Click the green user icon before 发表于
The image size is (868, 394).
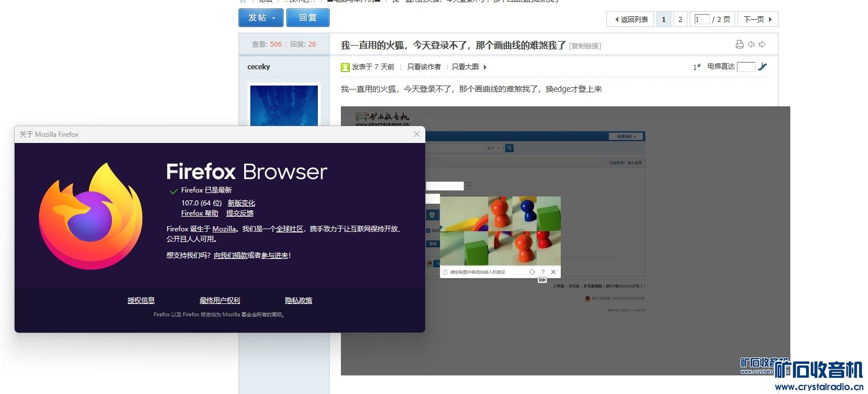pyautogui.click(x=345, y=67)
